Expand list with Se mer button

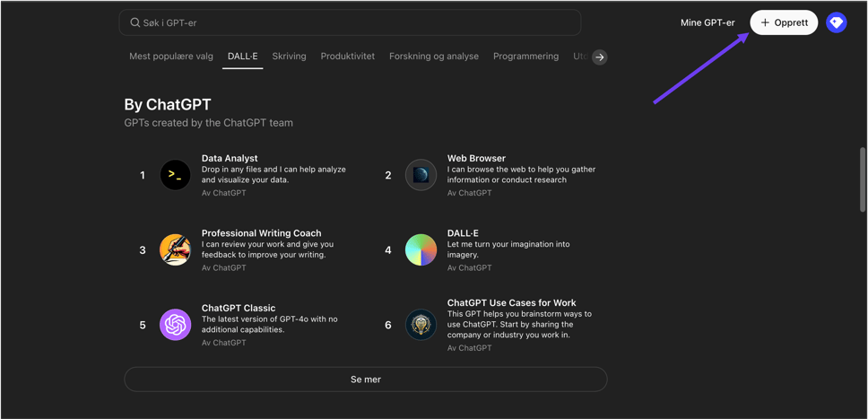(365, 380)
